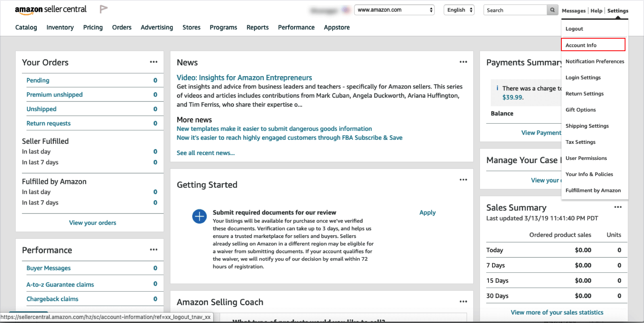644x323 pixels.
Task: Open News widget three-dot menu
Action: pyautogui.click(x=463, y=62)
